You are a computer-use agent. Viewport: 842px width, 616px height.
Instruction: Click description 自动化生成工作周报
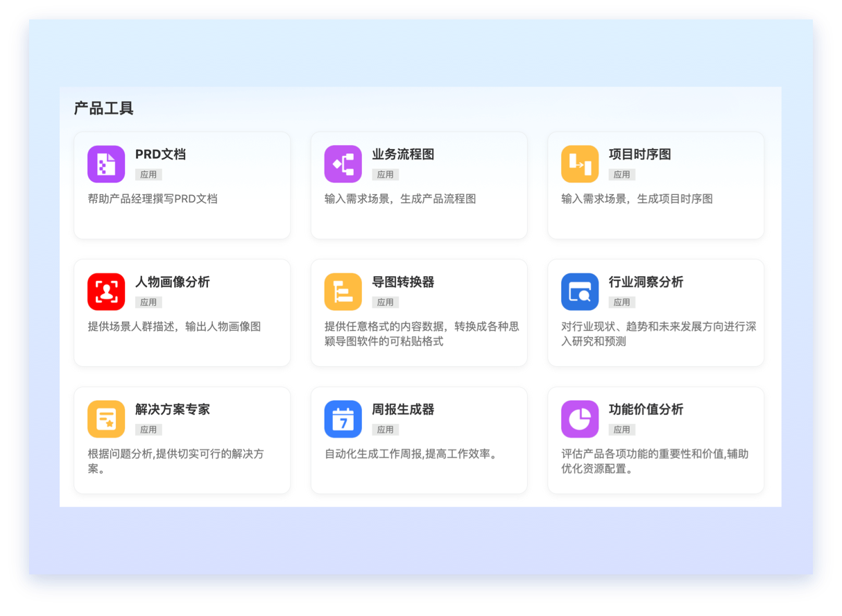point(411,454)
